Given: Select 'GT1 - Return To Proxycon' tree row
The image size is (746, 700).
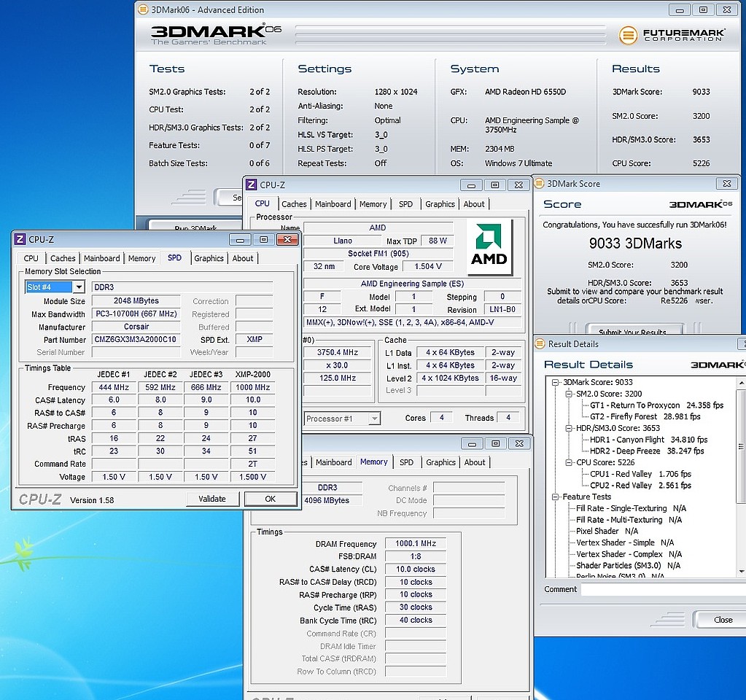Looking at the screenshot, I should click(656, 405).
